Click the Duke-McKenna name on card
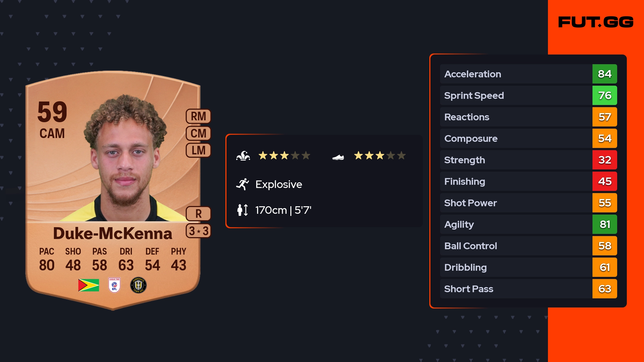 click(112, 233)
